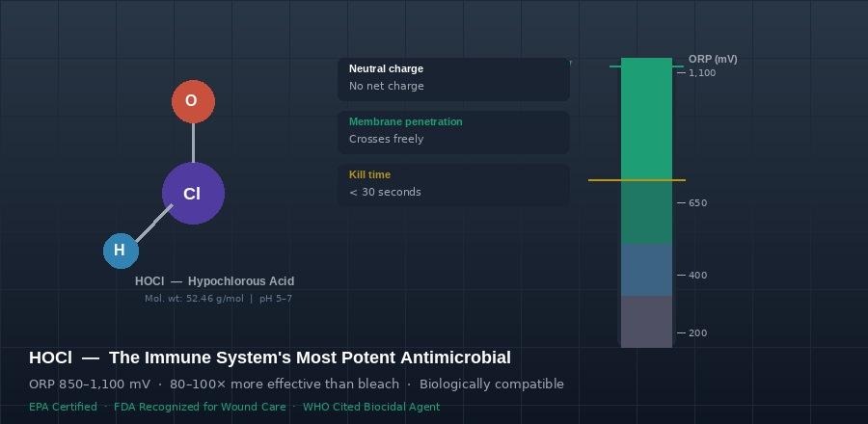Click the red oxygen atom circle
The height and width of the screenshot is (424, 868).
pos(193,101)
